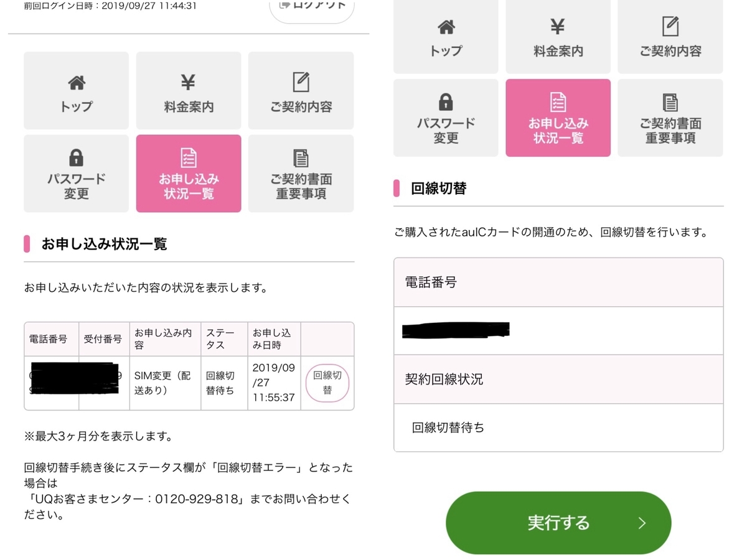747x560 pixels.
Task: Open 料金案内 yen icon on right panel
Action: point(558,36)
